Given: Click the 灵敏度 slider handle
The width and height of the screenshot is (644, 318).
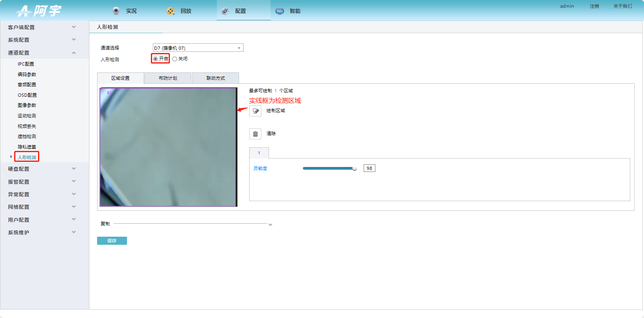Looking at the screenshot, I should (x=354, y=169).
